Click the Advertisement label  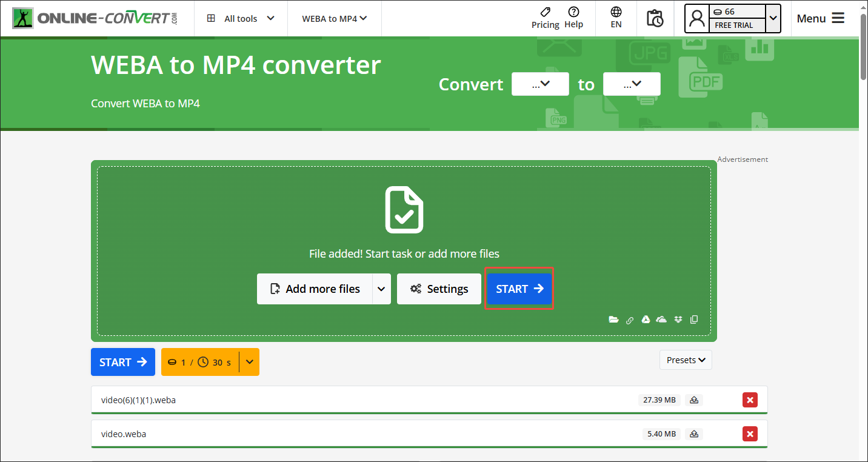pos(743,159)
